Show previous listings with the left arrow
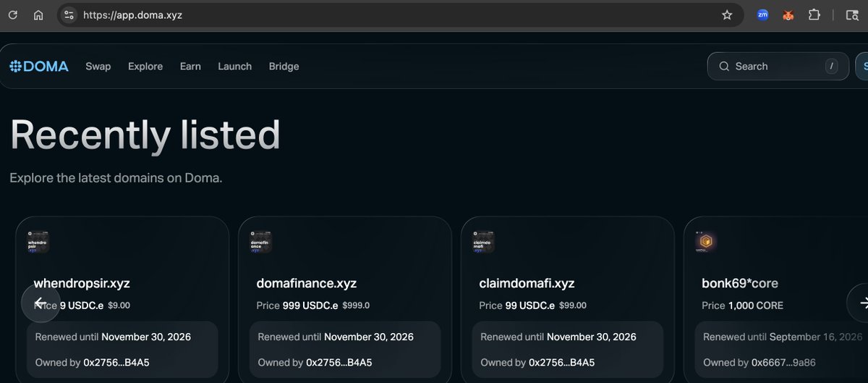868x383 pixels. (x=41, y=303)
